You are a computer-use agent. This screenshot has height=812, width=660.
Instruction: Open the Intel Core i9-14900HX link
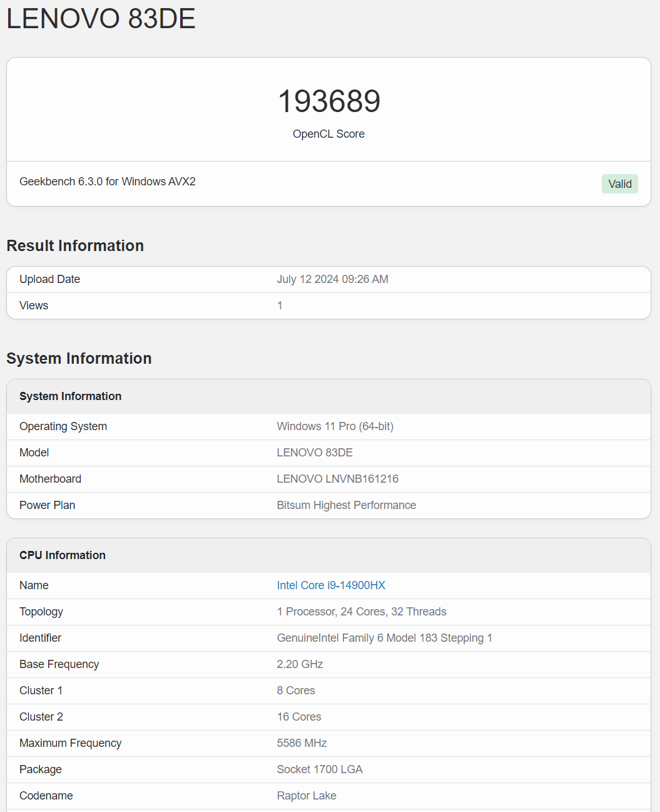(x=331, y=585)
